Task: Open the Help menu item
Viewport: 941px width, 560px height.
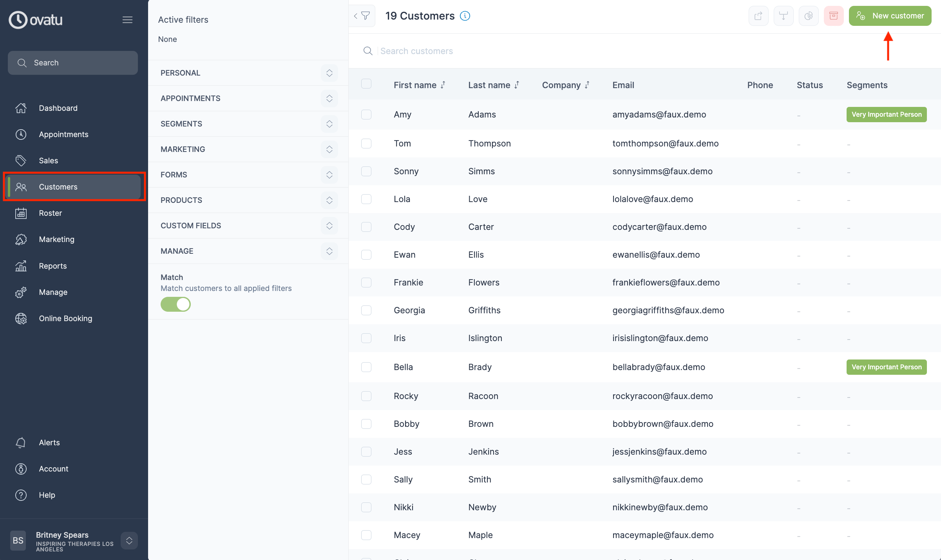Action: [47, 495]
